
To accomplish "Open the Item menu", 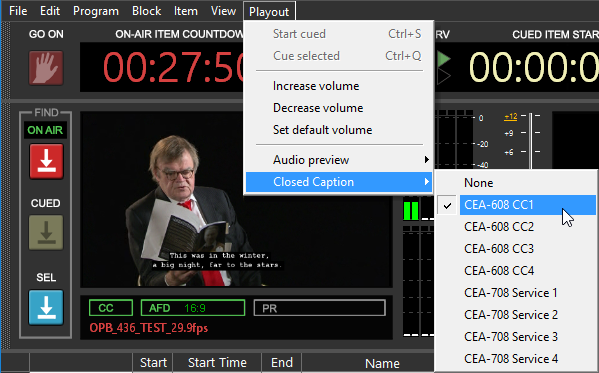I will 186,11.
